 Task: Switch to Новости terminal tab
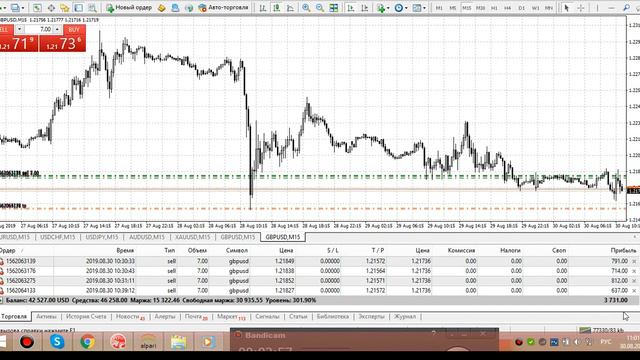pos(129,316)
